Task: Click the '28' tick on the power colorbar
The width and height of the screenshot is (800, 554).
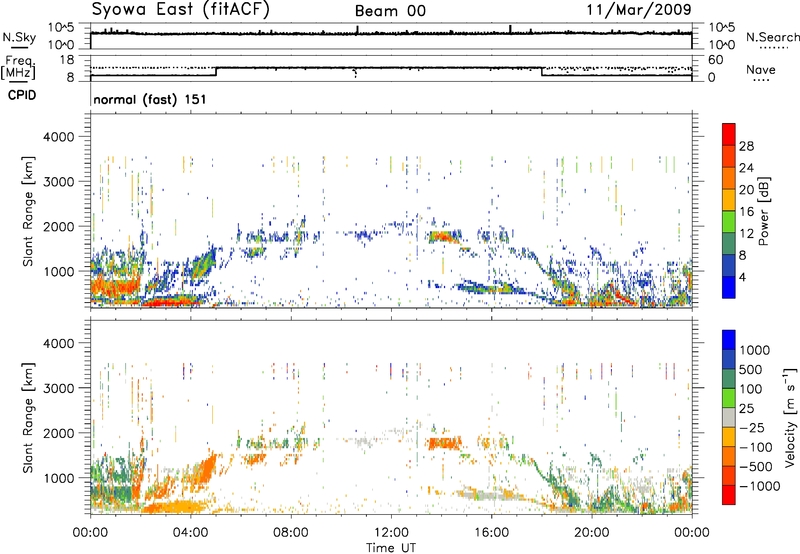Action: 746,146
